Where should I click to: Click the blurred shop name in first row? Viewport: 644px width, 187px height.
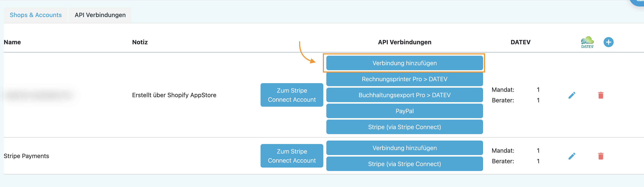39,95
